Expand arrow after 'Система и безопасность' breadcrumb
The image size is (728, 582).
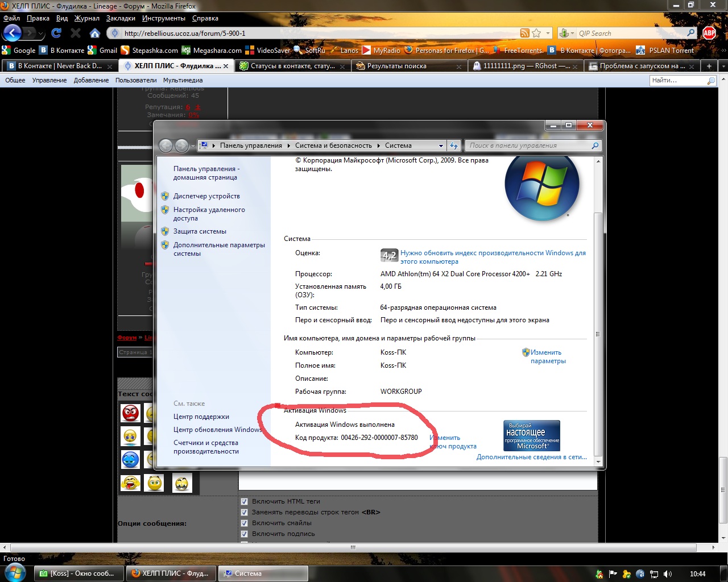[x=378, y=145]
